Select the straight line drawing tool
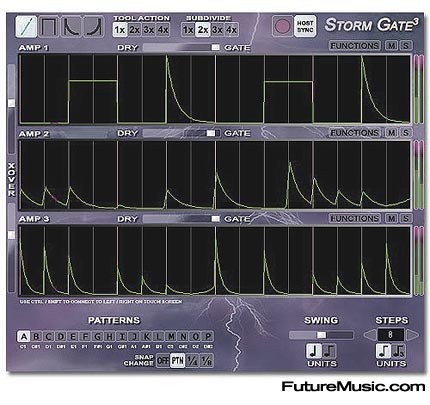Viewport: 430px width, 405px height. click(x=26, y=27)
